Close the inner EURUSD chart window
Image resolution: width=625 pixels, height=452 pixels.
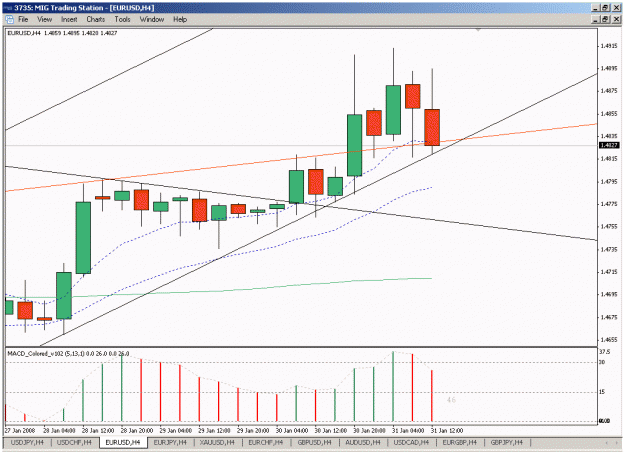(x=616, y=19)
